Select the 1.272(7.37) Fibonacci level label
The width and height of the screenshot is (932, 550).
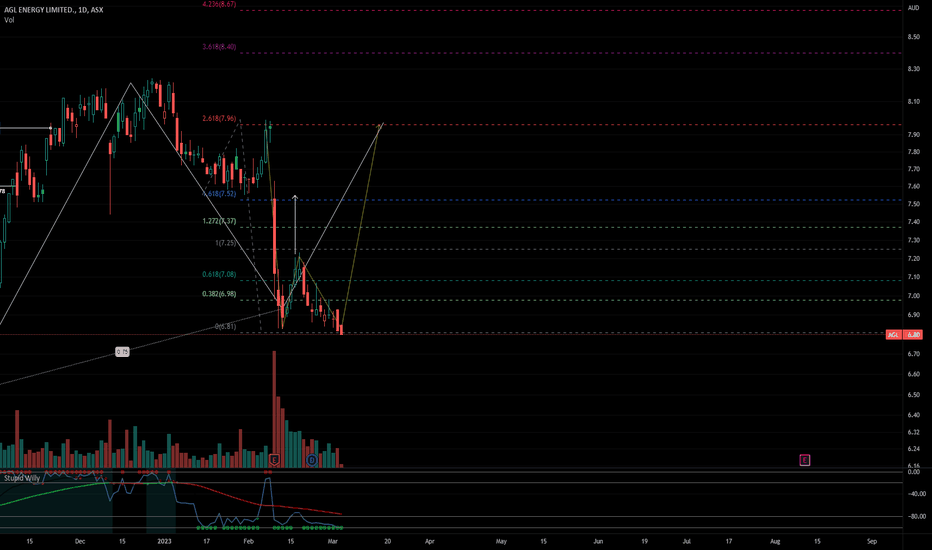tap(219, 221)
